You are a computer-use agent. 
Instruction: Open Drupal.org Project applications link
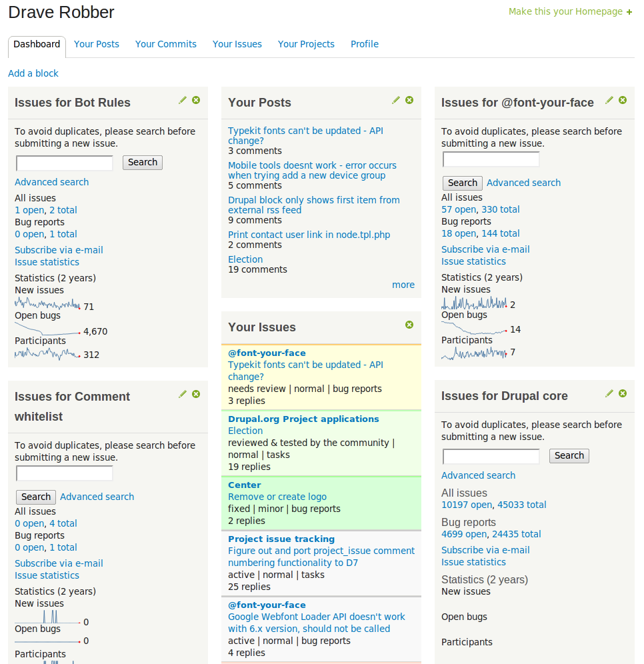(303, 419)
